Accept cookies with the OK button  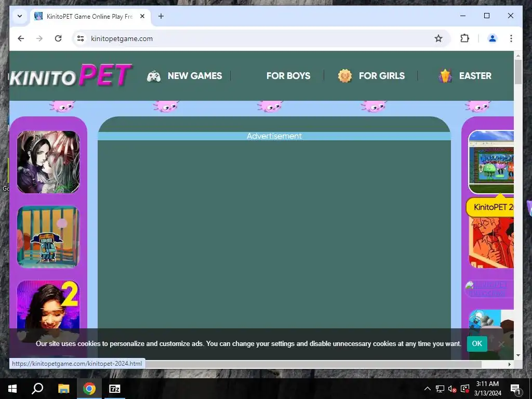[x=477, y=344]
